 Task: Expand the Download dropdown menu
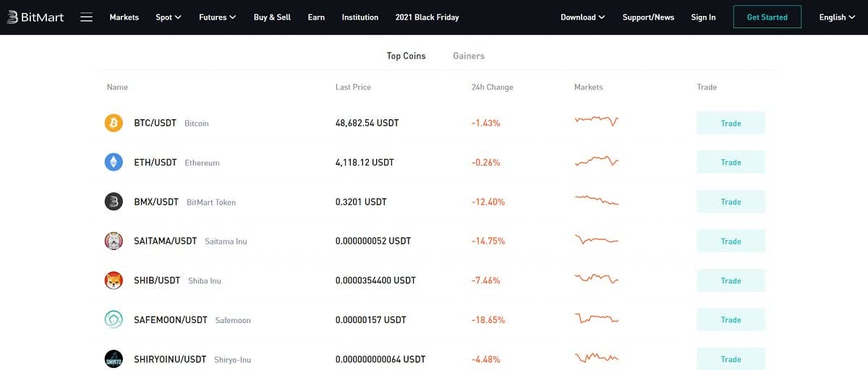tap(583, 17)
